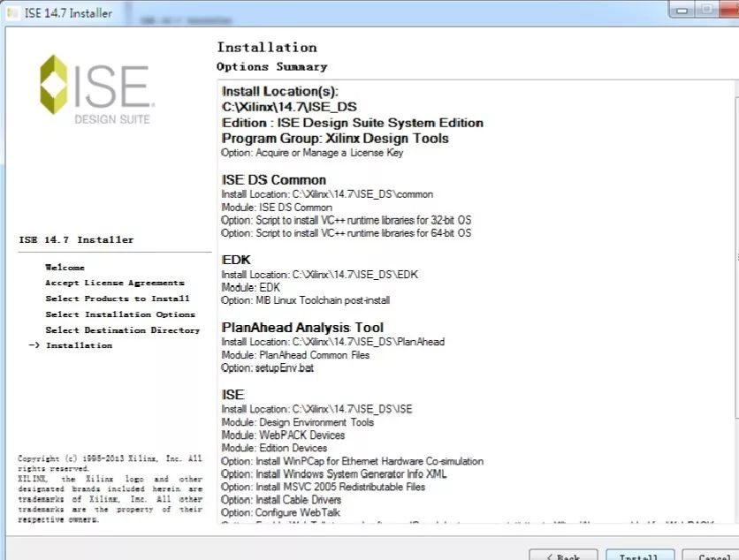Minimize the installer window
739x560 pixels.
pyautogui.click(x=682, y=11)
